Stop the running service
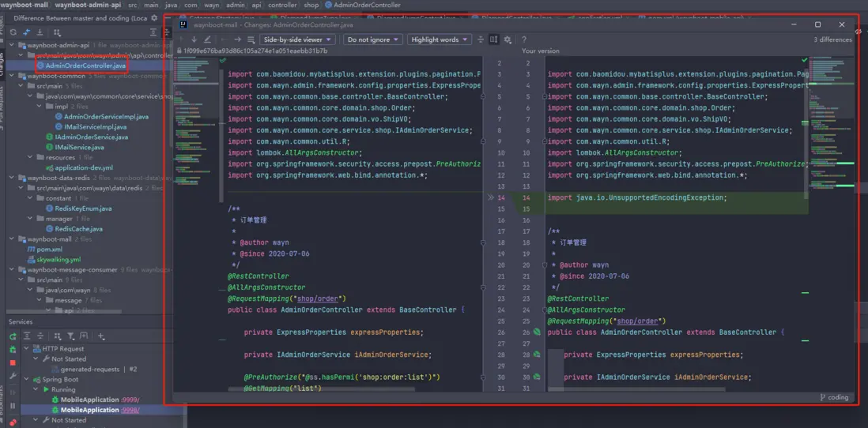868x428 pixels. point(13,362)
